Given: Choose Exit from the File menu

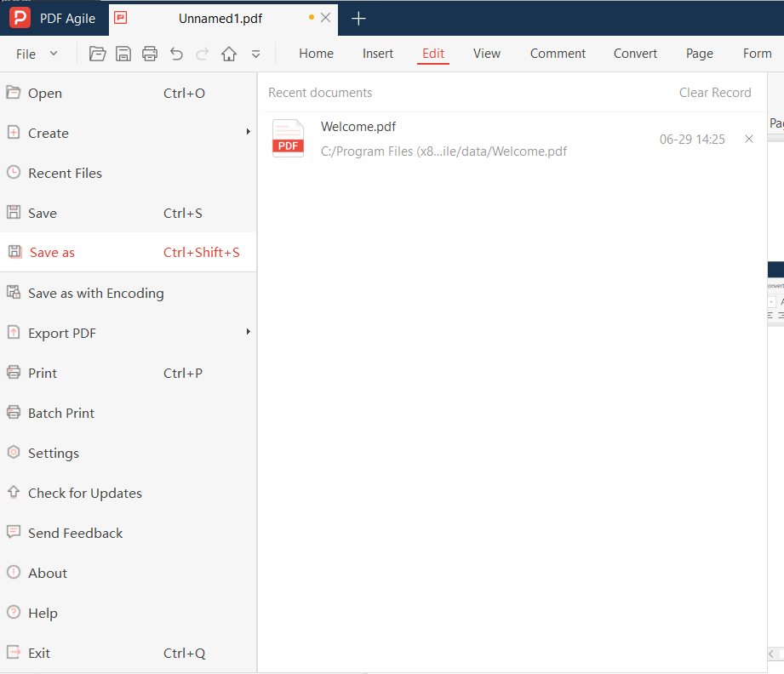Looking at the screenshot, I should (x=128, y=653).
